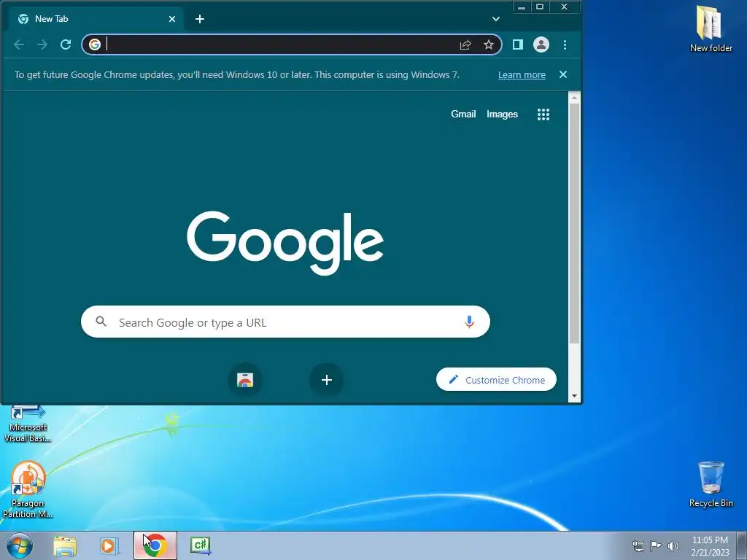Reload the page with the refresh icon

click(x=66, y=44)
